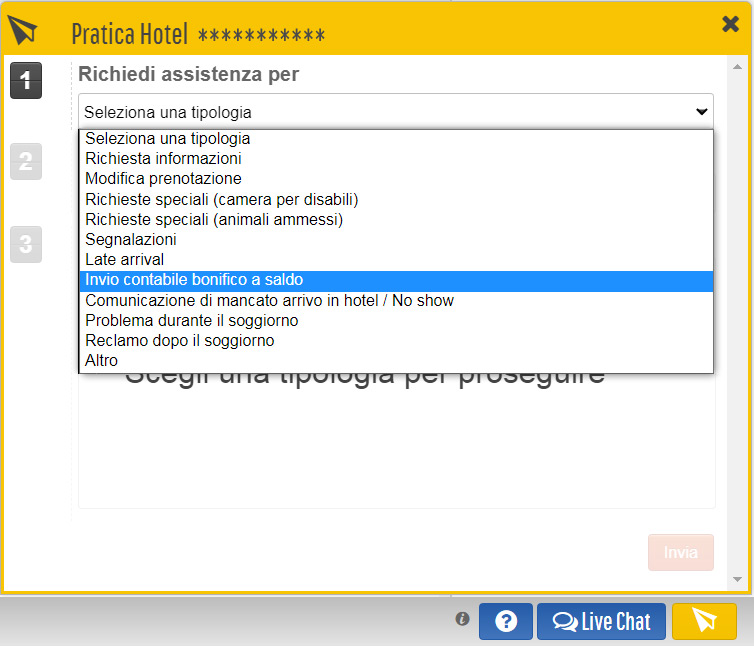
Task: Close the Pratica Hotel dialog
Action: 731,25
